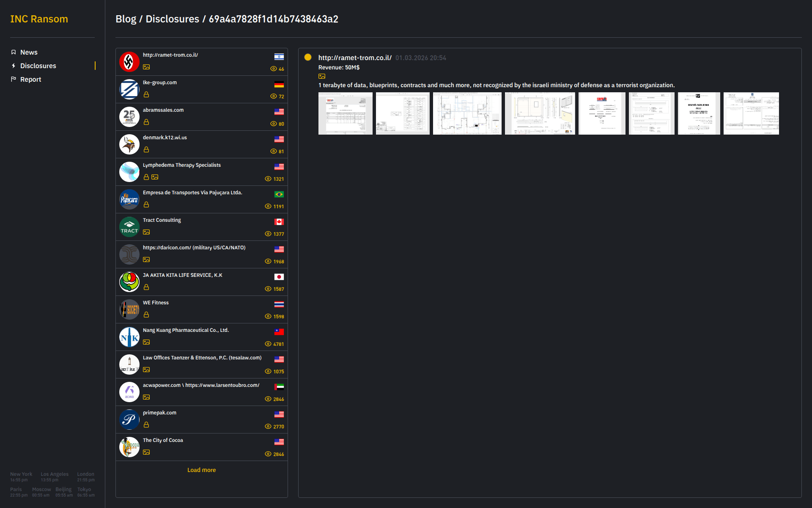Click the Thai flag on WE Fitness row

click(279, 304)
